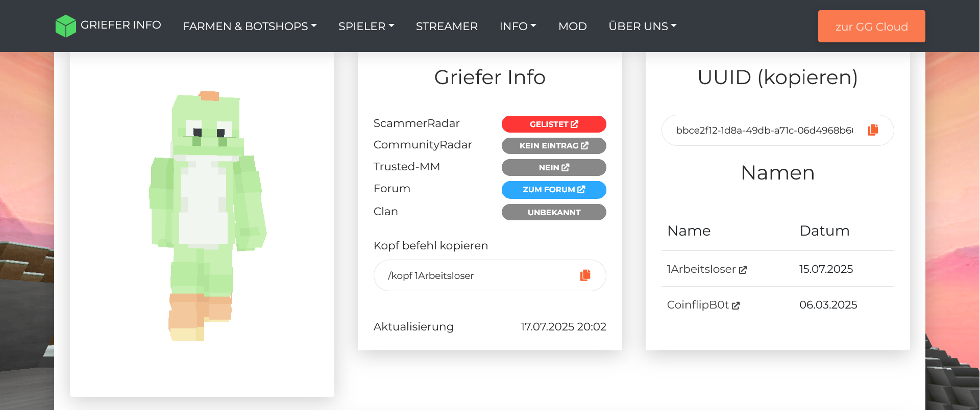Viewport: 980px width, 410px height.
Task: Open the external link icon beside 1Arbeitsloser
Action: (743, 270)
